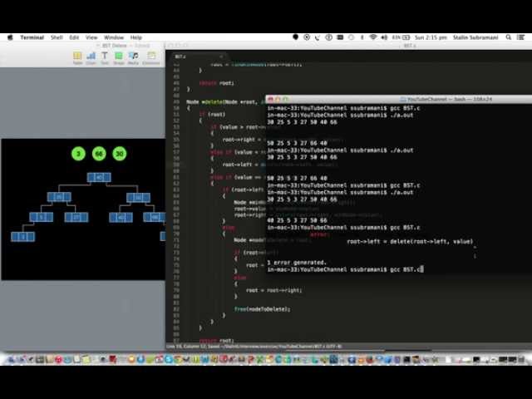Select the leaf node 3 in tree diagram
Viewport: 532px width, 399px height.
point(22,236)
